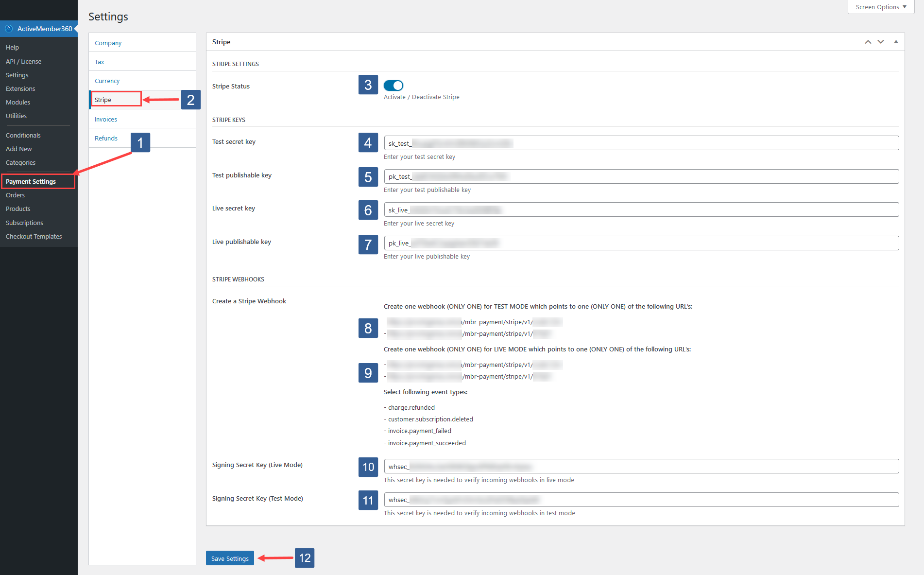Open Checkout Templates in the sidebar

point(34,236)
